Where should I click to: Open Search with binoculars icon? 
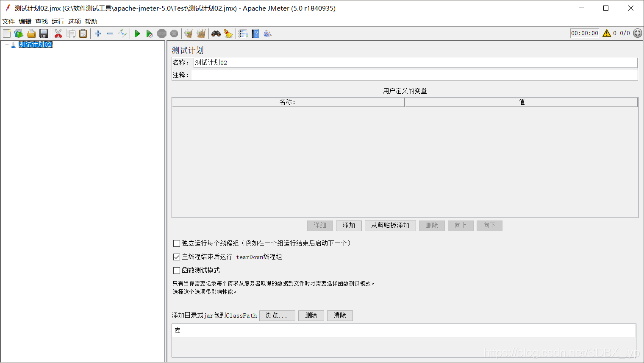tap(216, 34)
